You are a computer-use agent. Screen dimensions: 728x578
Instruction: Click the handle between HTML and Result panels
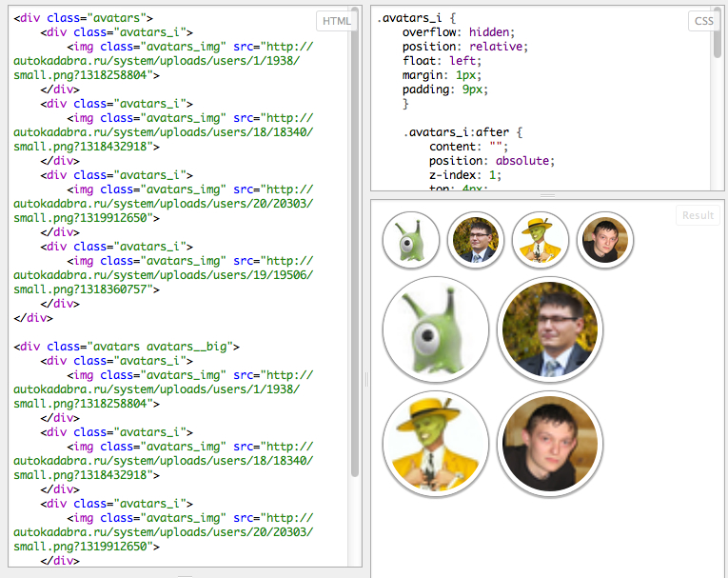pos(366,380)
